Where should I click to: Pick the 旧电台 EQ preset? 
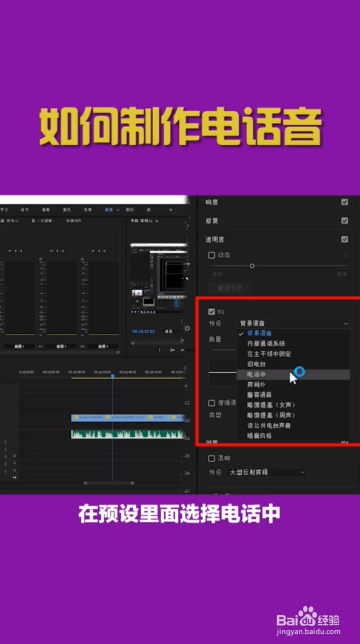click(x=293, y=364)
